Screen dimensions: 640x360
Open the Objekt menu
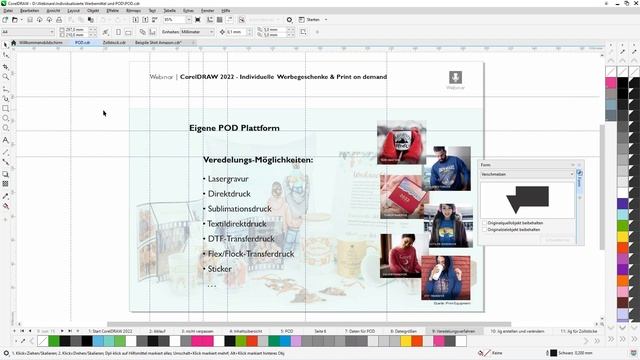[x=93, y=11]
